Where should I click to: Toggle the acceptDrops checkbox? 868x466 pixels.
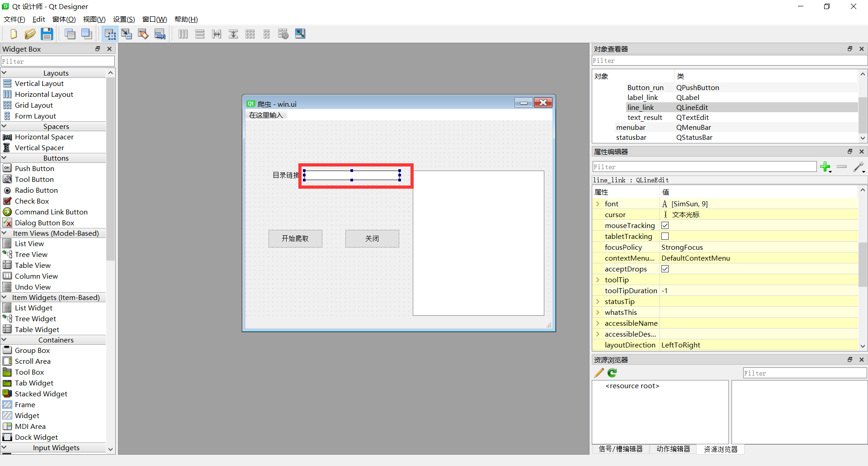(665, 269)
